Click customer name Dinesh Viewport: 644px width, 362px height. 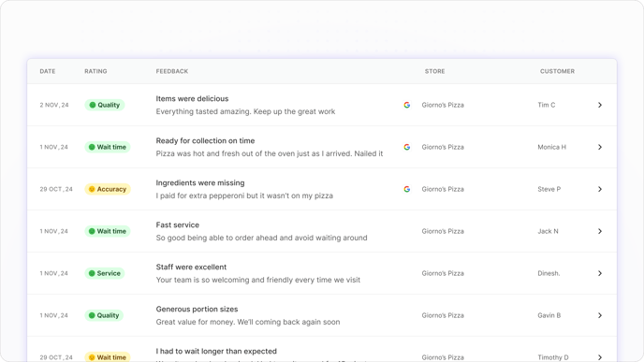pyautogui.click(x=549, y=273)
